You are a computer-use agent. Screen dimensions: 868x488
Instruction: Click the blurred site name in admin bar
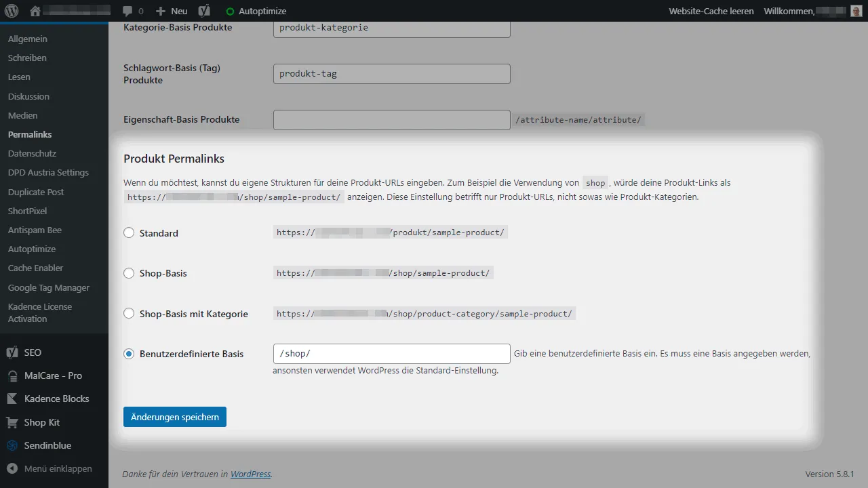point(78,11)
